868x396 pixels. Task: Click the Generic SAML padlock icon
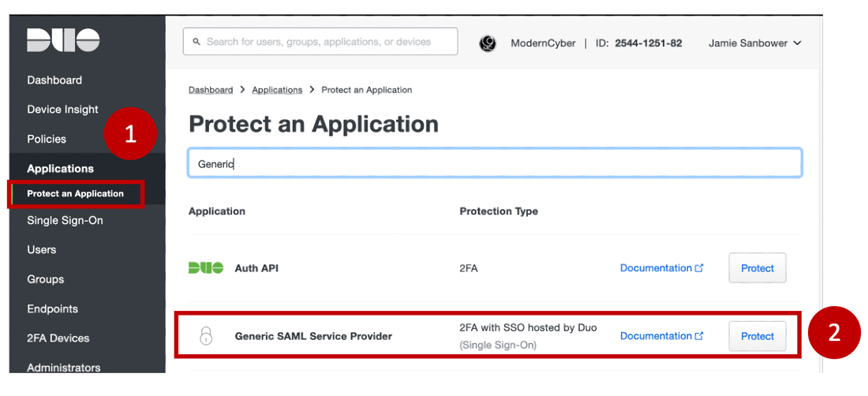coord(205,336)
